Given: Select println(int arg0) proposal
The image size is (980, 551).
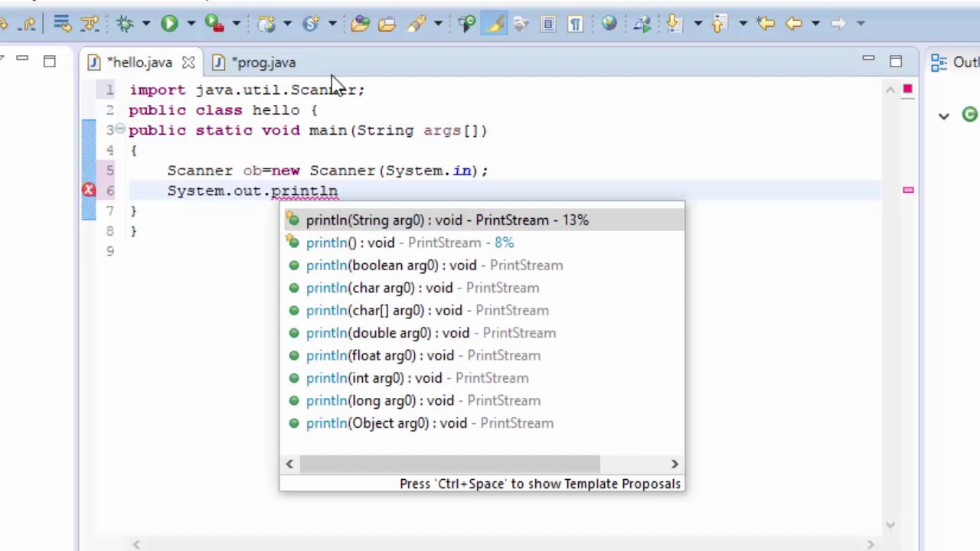Looking at the screenshot, I should point(482,378).
